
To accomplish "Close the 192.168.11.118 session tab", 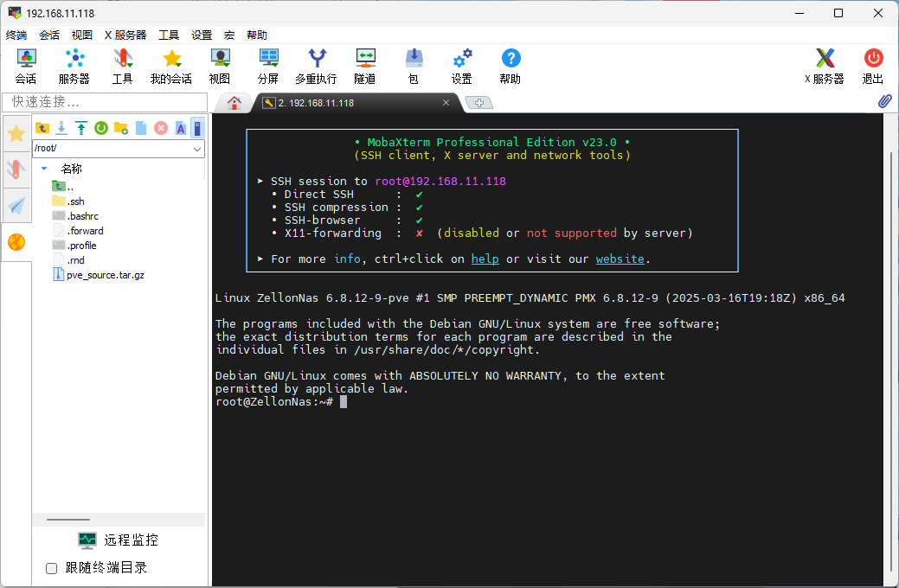I will click(446, 103).
